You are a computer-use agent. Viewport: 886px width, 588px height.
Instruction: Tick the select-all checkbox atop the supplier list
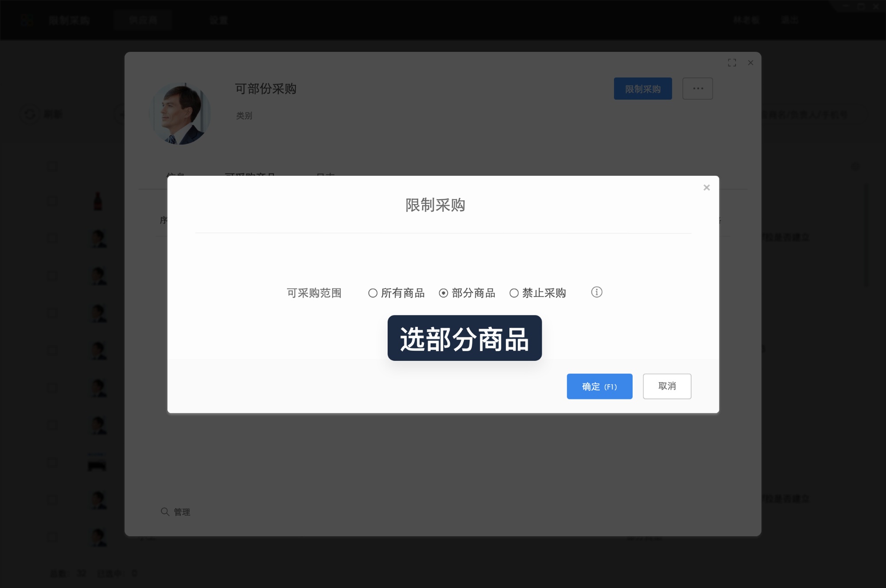(51, 166)
